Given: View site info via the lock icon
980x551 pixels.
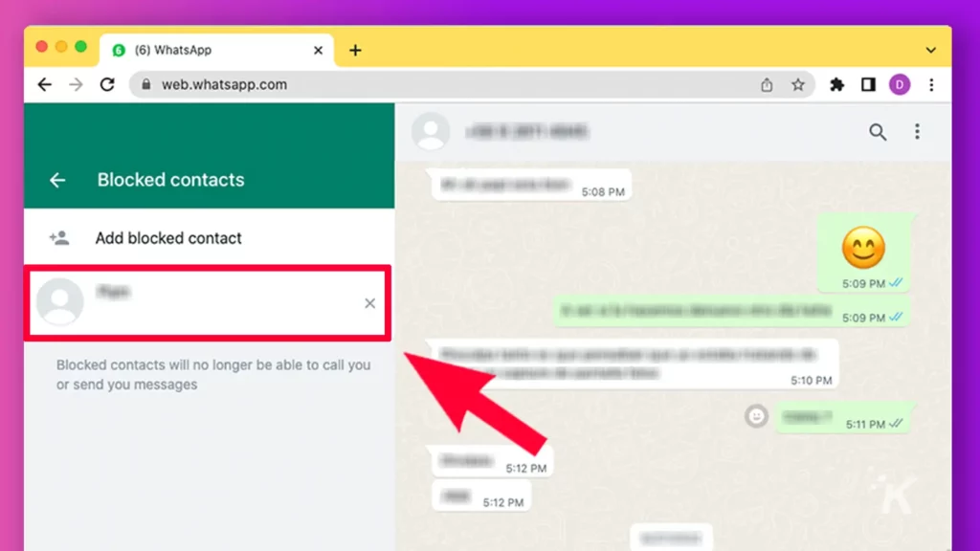Looking at the screenshot, I should point(146,84).
